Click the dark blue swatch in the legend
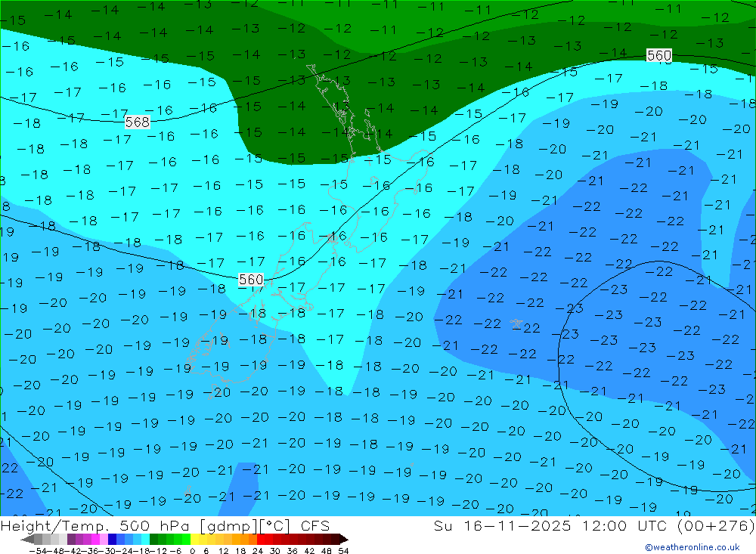Image resolution: width=756 pixels, height=554 pixels. [x=112, y=539]
